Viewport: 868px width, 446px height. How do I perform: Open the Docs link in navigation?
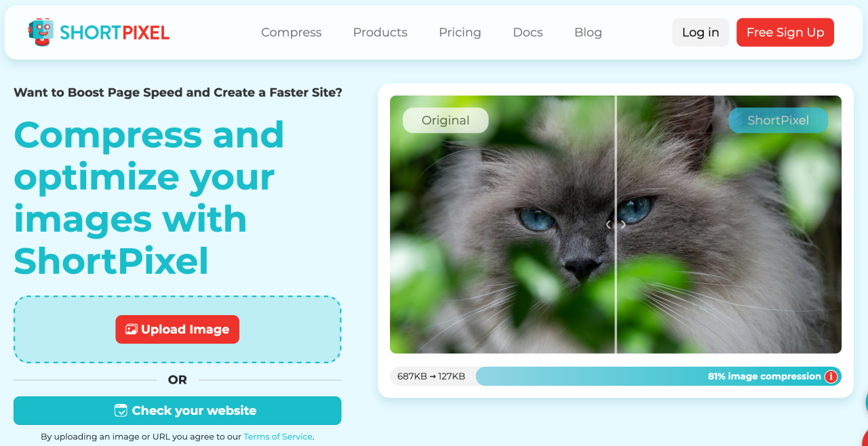(528, 33)
